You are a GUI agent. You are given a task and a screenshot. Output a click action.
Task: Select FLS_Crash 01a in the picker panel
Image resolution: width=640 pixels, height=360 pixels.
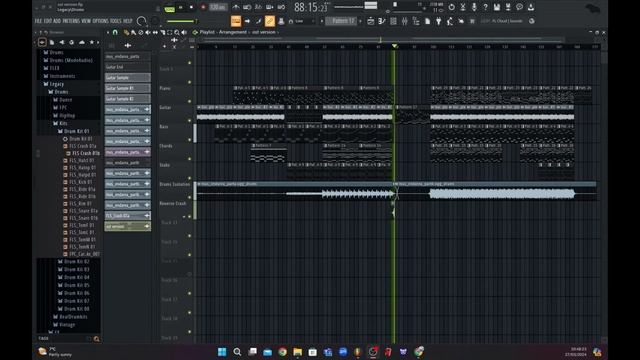[x=127, y=216]
